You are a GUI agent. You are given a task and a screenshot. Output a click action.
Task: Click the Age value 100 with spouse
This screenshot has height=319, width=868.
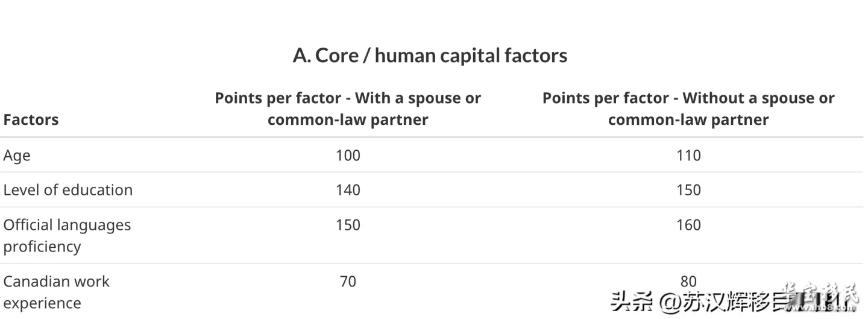[x=348, y=155]
